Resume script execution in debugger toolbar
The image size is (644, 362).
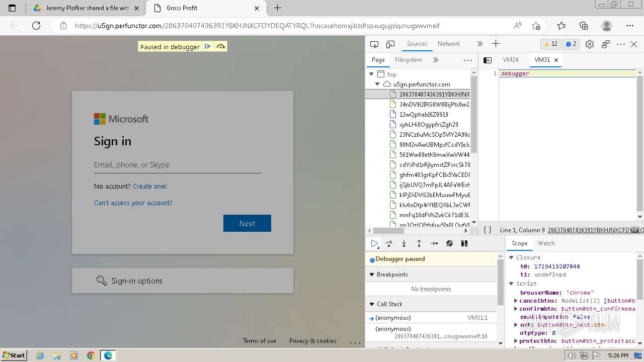click(374, 243)
